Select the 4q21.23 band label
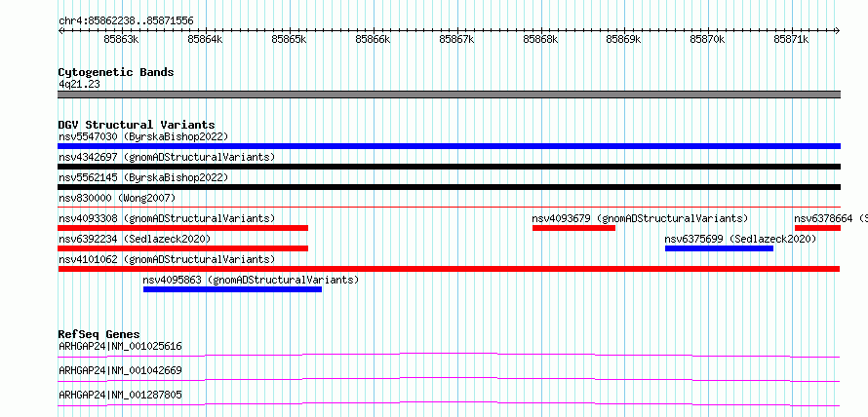Screen dimensions: 868x417 [79, 84]
